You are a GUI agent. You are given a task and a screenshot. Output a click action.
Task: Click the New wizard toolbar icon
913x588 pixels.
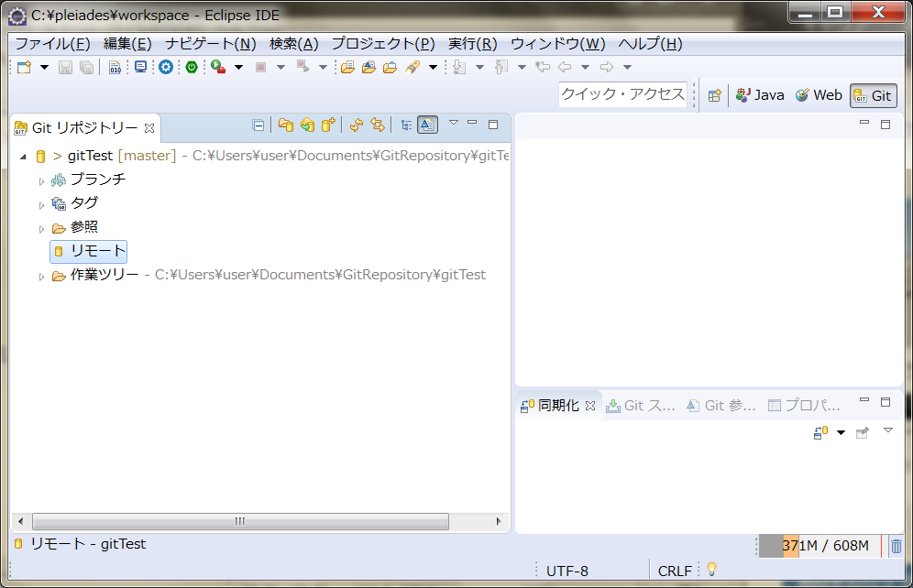click(x=24, y=67)
